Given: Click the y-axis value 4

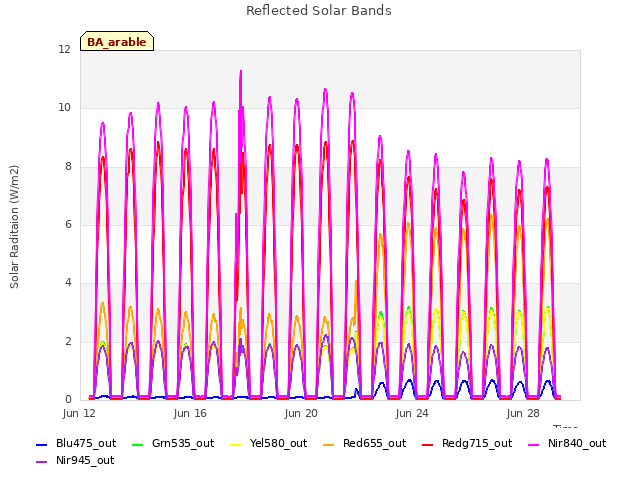Looking at the screenshot, I should coord(68,282).
